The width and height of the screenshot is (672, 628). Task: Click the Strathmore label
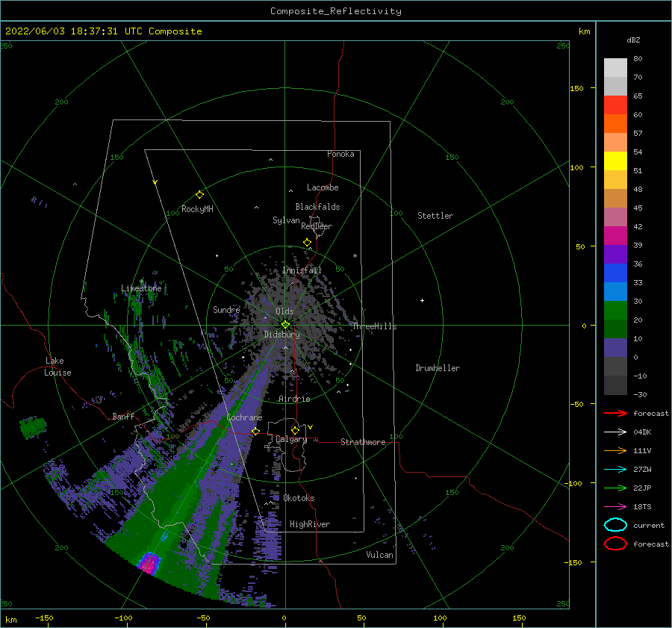click(x=363, y=442)
